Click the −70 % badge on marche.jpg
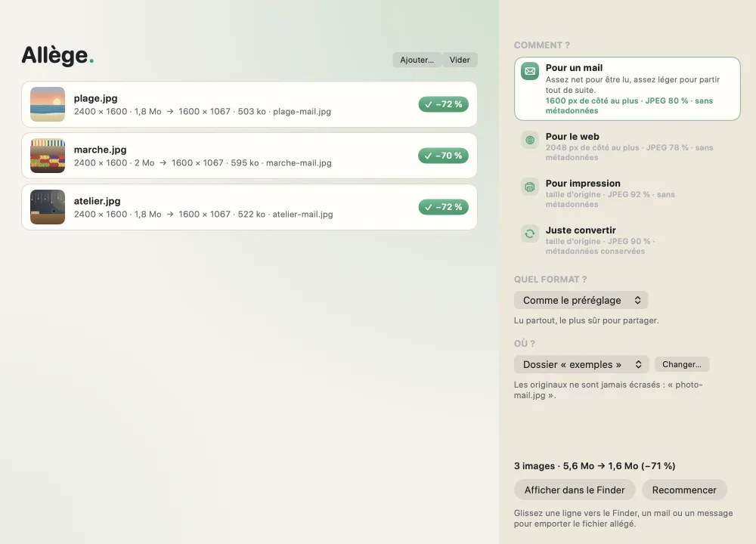The image size is (756, 544). tap(443, 156)
